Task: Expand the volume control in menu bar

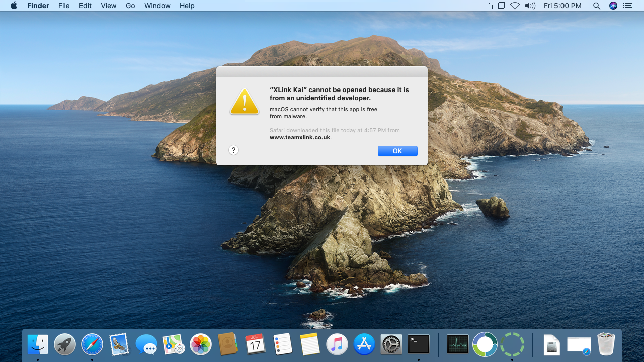Action: point(530,6)
